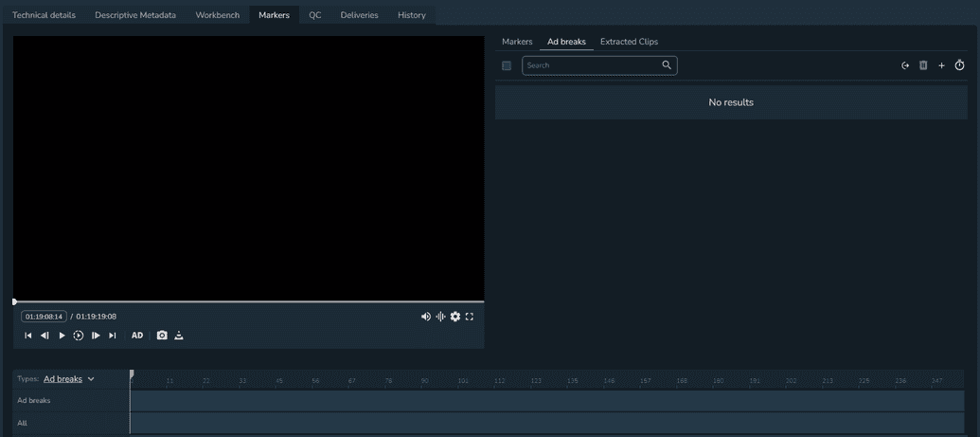Viewport: 980px width, 437px height.
Task: Switch to Descriptive Metadata tab
Action: (135, 15)
